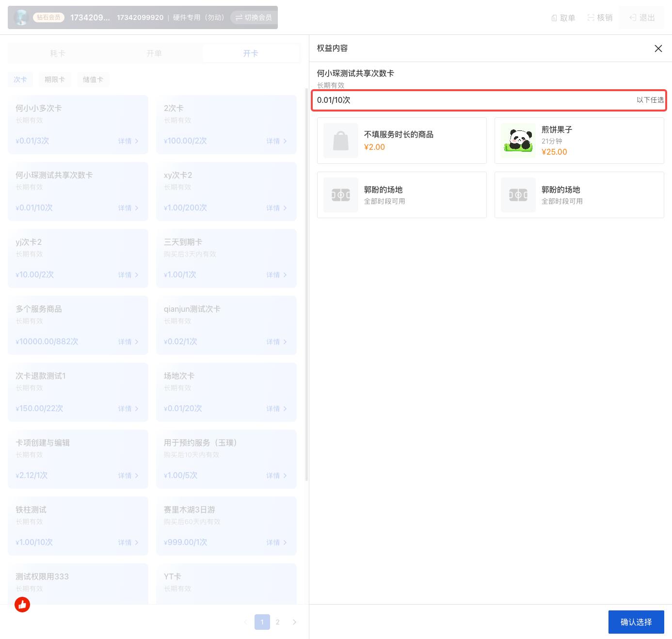Select the YT卡 card
The image size is (672, 639).
click(x=226, y=584)
